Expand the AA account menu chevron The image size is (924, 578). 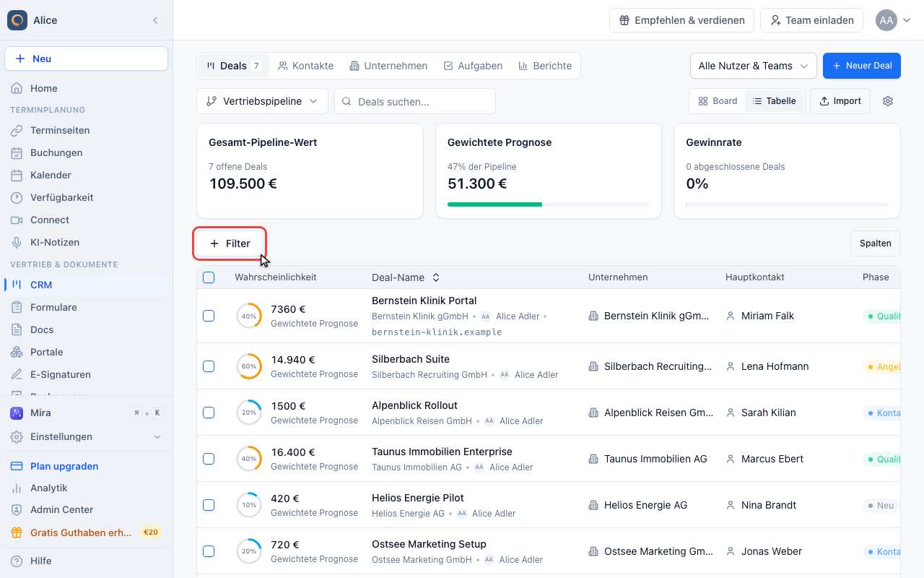(x=907, y=20)
